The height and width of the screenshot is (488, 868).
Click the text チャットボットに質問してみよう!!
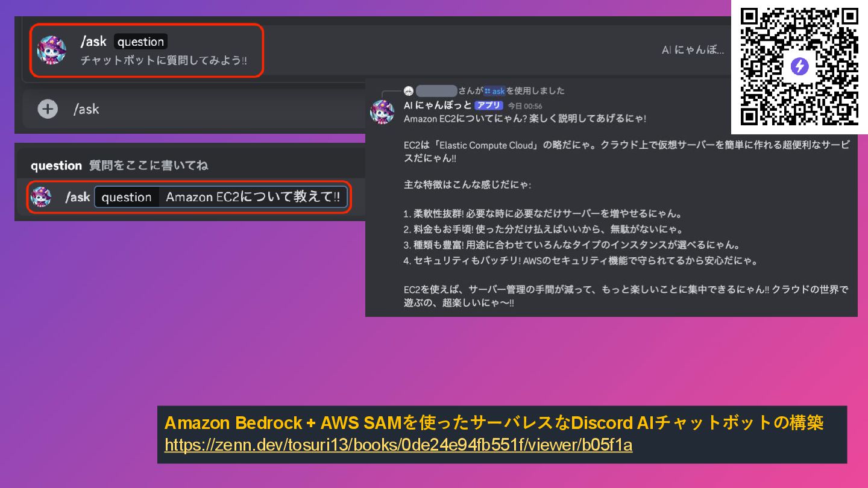click(x=164, y=61)
